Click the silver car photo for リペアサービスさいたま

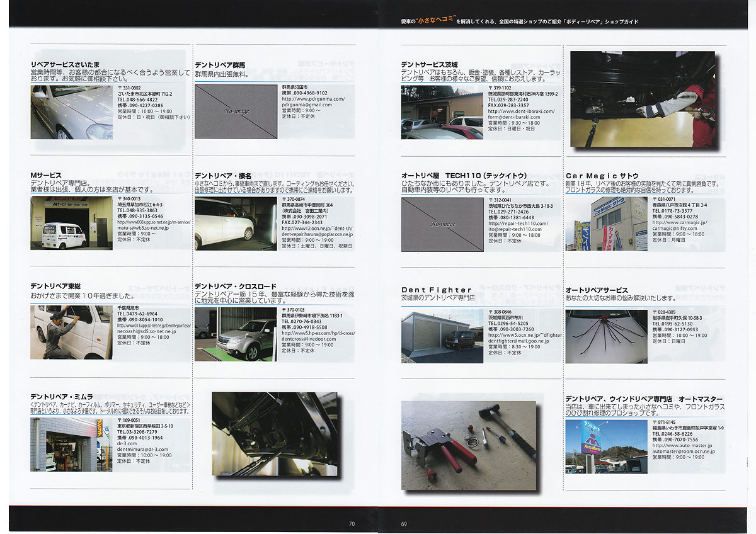[x=71, y=112]
